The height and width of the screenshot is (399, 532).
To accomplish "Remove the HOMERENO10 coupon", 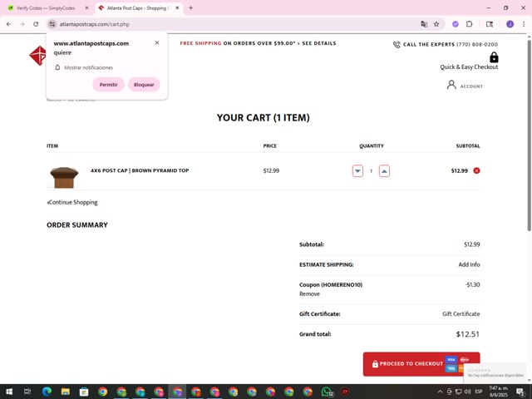I will [309, 293].
